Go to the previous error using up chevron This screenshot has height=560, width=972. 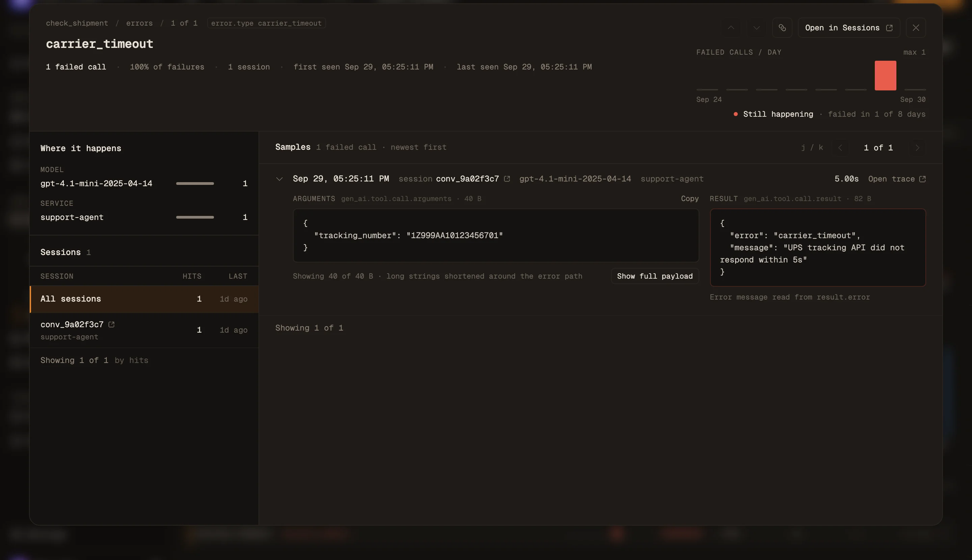(x=731, y=28)
